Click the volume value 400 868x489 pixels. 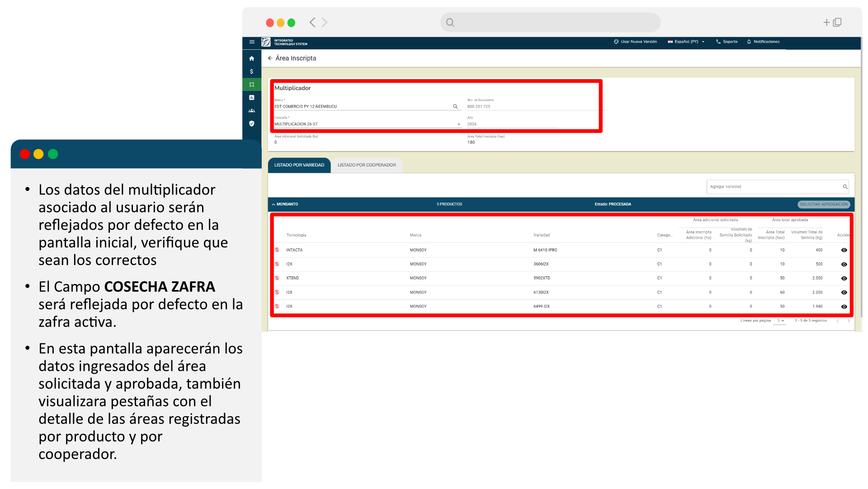pyautogui.click(x=819, y=250)
